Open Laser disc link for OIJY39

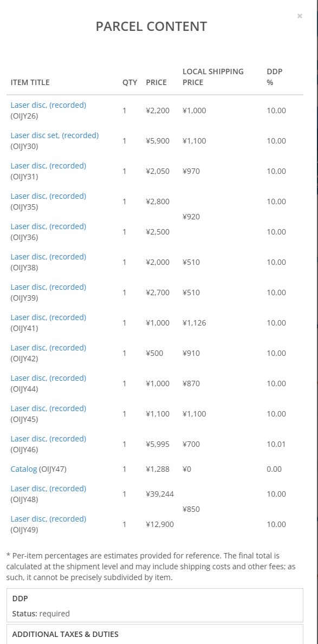(48, 287)
